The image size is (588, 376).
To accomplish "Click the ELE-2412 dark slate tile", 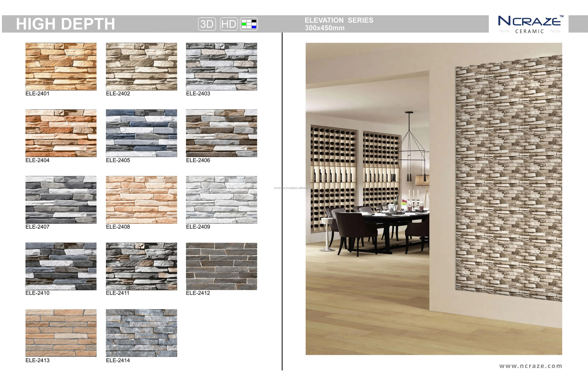I will click(x=221, y=266).
